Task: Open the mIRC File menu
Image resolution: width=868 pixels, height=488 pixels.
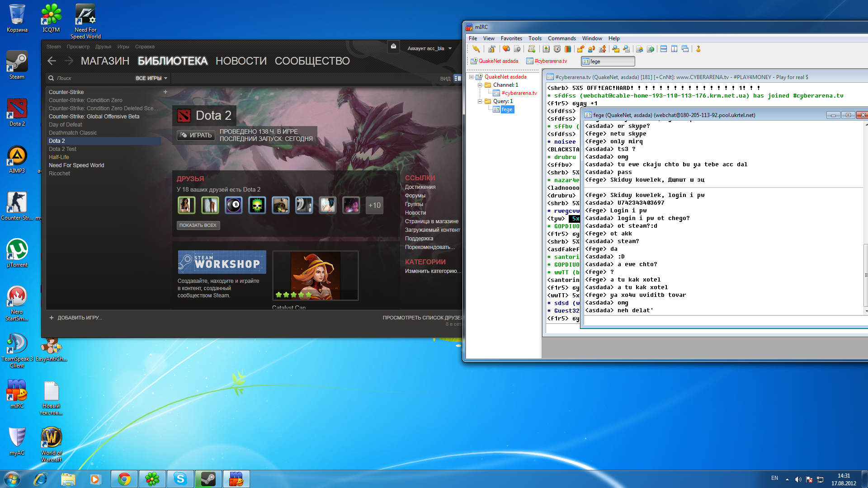Action: [473, 38]
